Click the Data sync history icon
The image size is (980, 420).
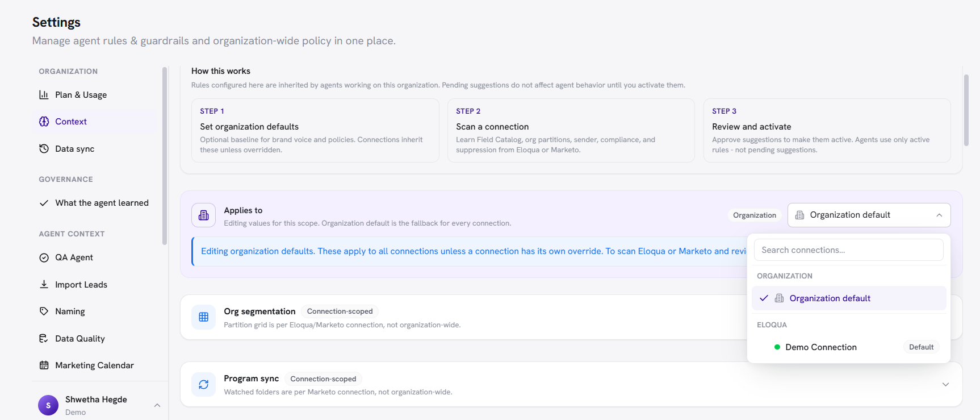pos(44,149)
